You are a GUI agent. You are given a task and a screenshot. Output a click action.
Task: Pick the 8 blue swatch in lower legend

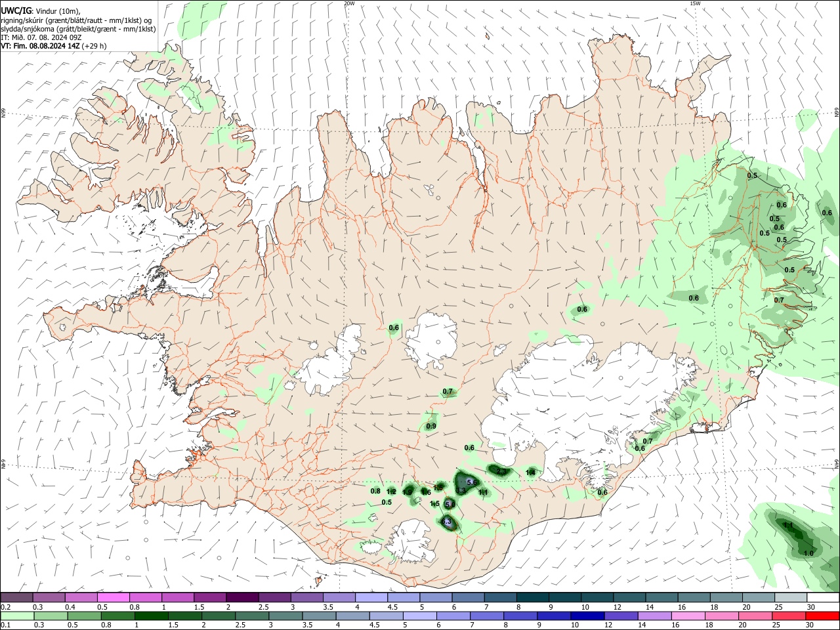click(x=519, y=616)
